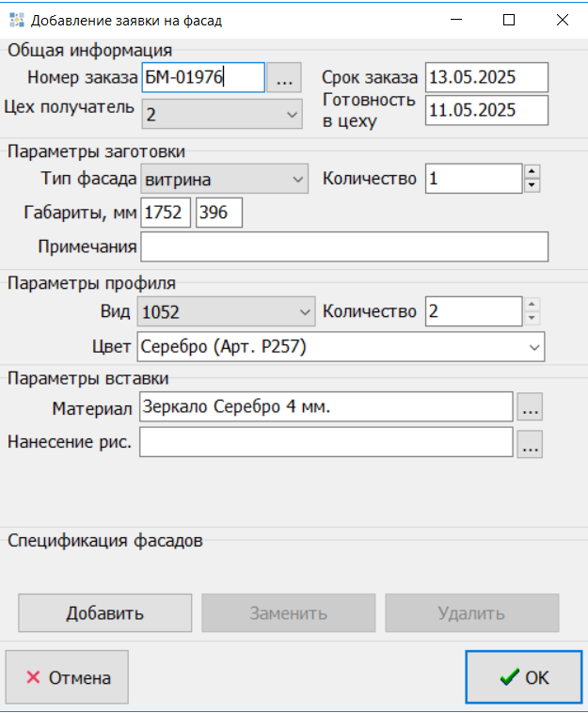Confirm the dialog with OK
588x713 pixels.
[x=525, y=677]
